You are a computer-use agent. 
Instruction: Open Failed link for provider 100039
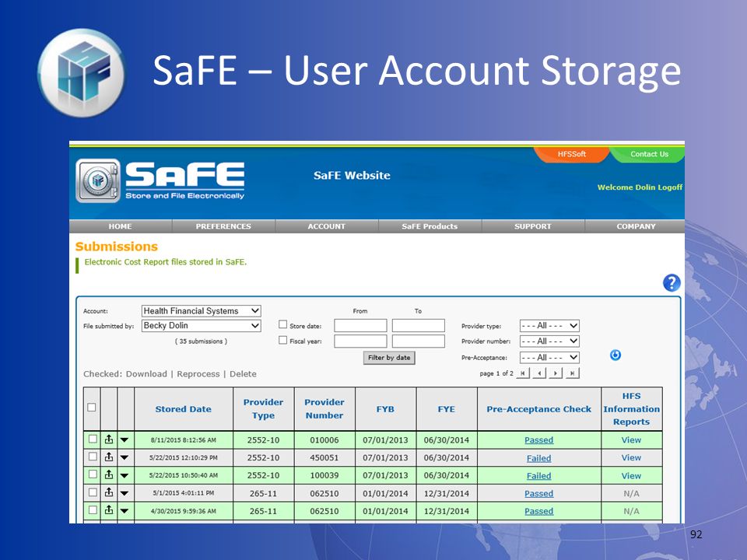(538, 476)
